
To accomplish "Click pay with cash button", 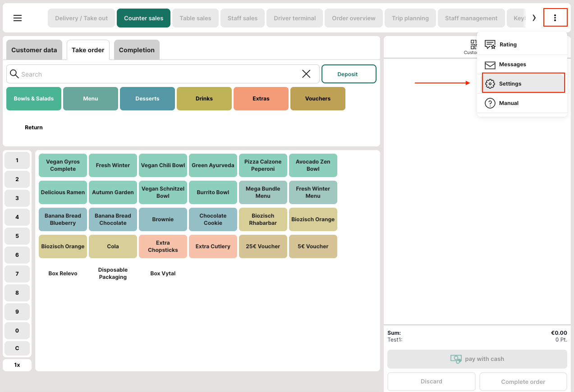I will pos(477,359).
